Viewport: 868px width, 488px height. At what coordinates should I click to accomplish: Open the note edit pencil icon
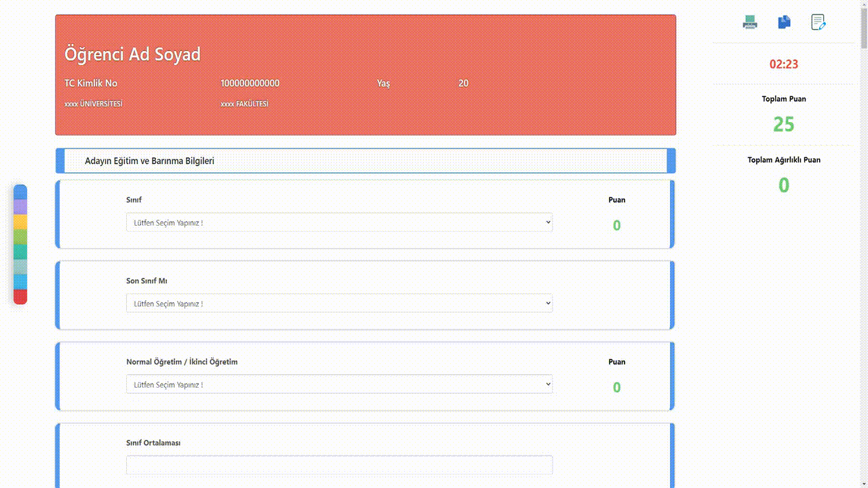818,22
